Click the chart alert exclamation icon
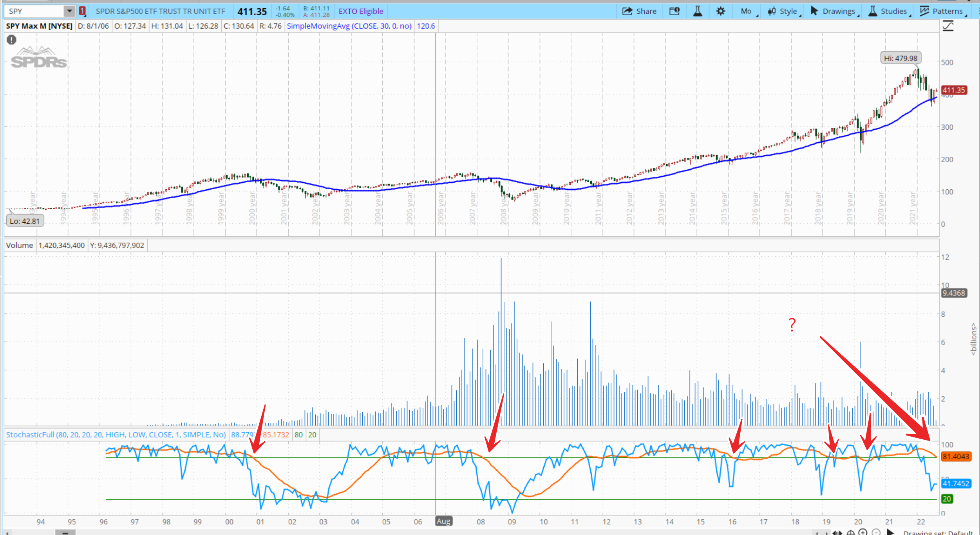Screen dimensions: 980x535 pos(11,40)
